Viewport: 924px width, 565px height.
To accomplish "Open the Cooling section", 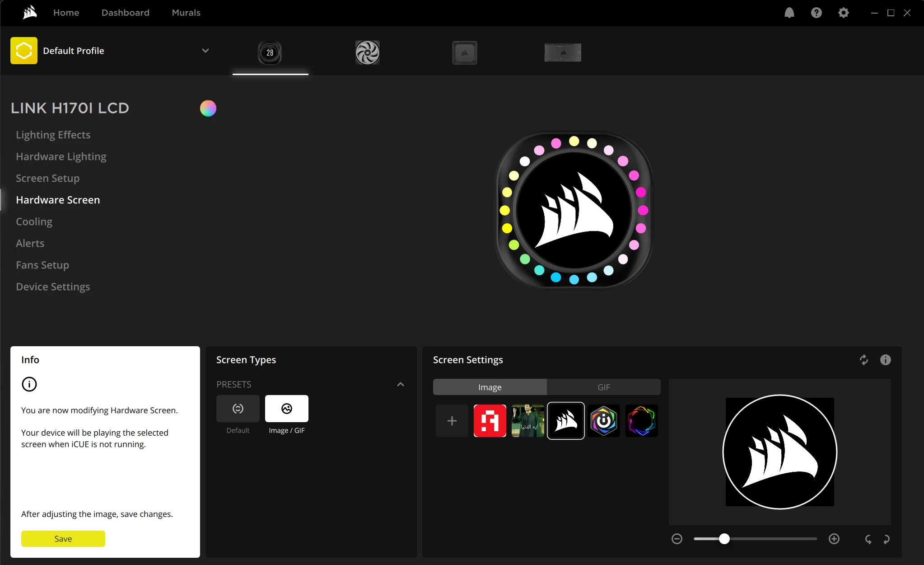I will point(34,221).
